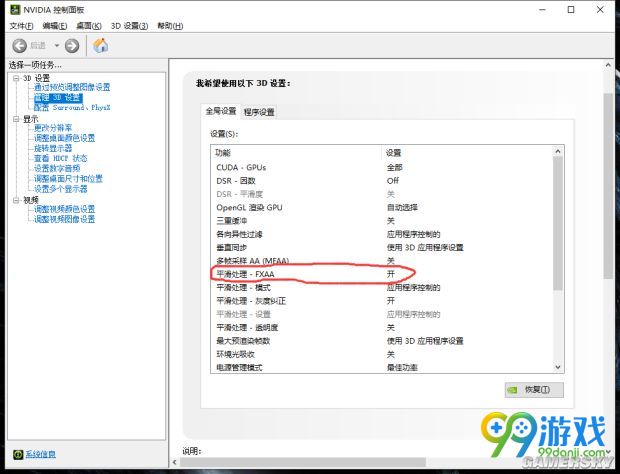Click horizontal scrollbar left arrow
620x474 pixels.
point(175,462)
